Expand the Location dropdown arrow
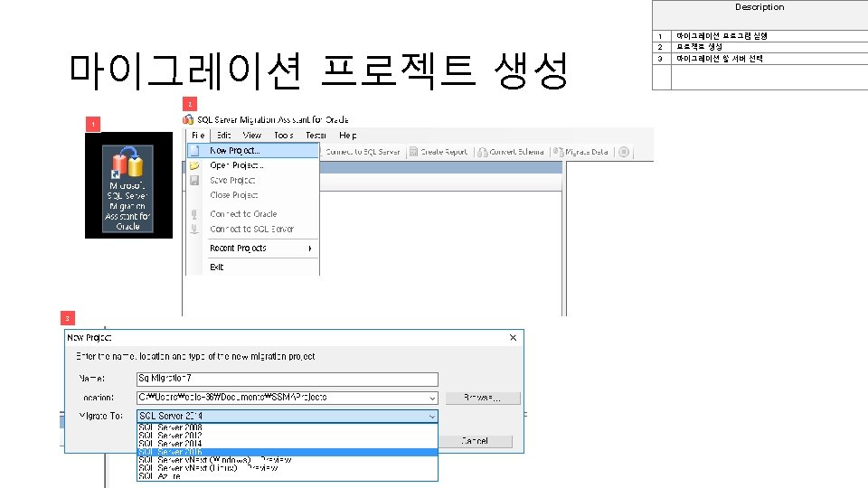The image size is (868, 488). 432,399
